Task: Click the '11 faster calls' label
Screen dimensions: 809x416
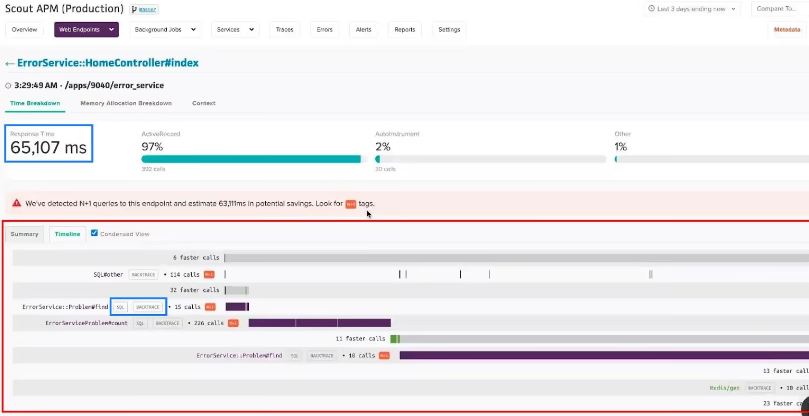Action: 360,339
